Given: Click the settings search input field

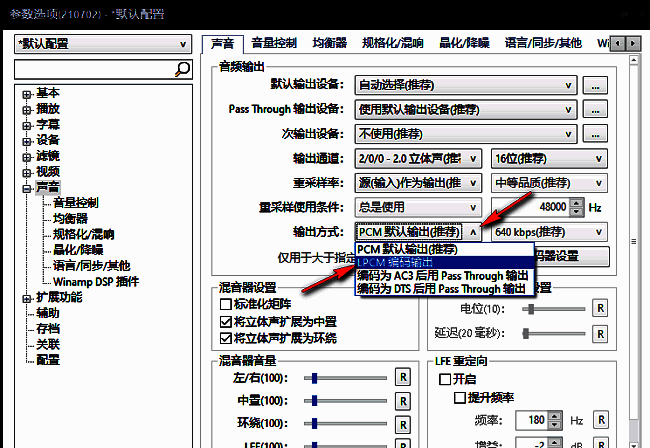Looking at the screenshot, I should tap(93, 69).
